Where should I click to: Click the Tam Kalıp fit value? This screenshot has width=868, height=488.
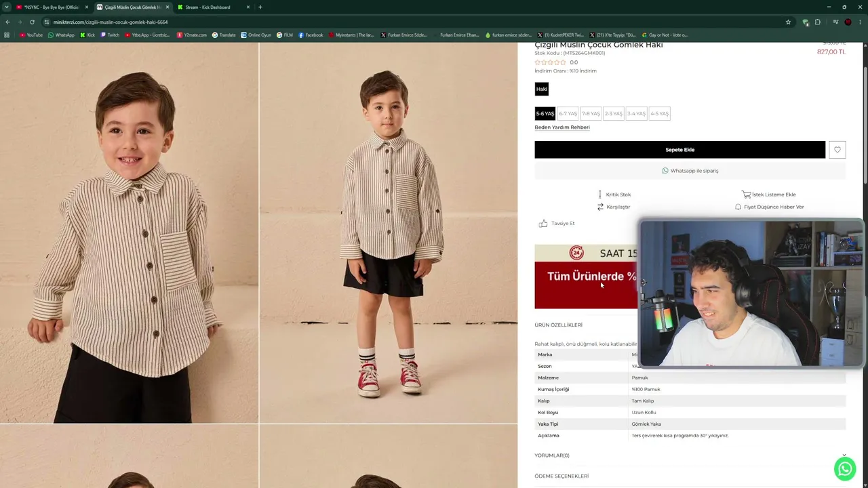pos(643,401)
